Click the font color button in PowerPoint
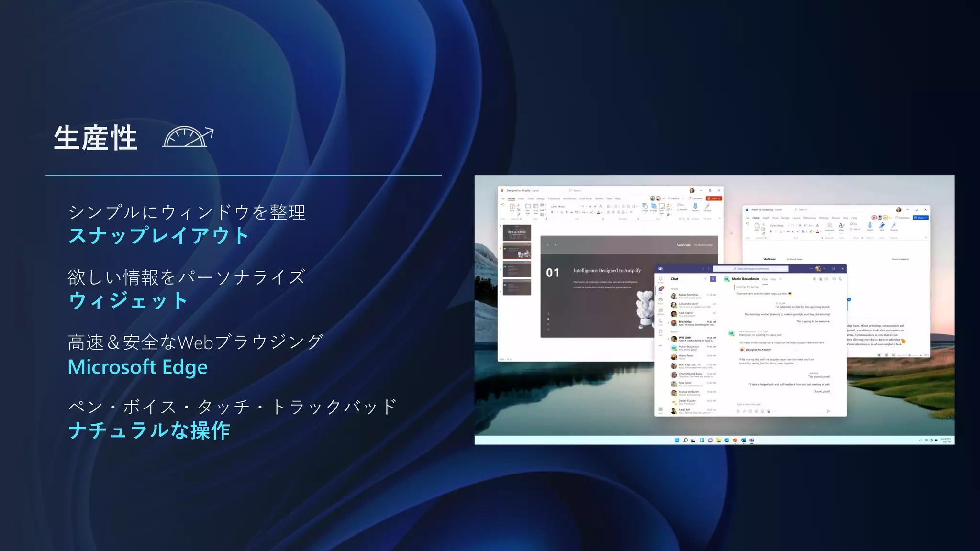 click(x=599, y=212)
